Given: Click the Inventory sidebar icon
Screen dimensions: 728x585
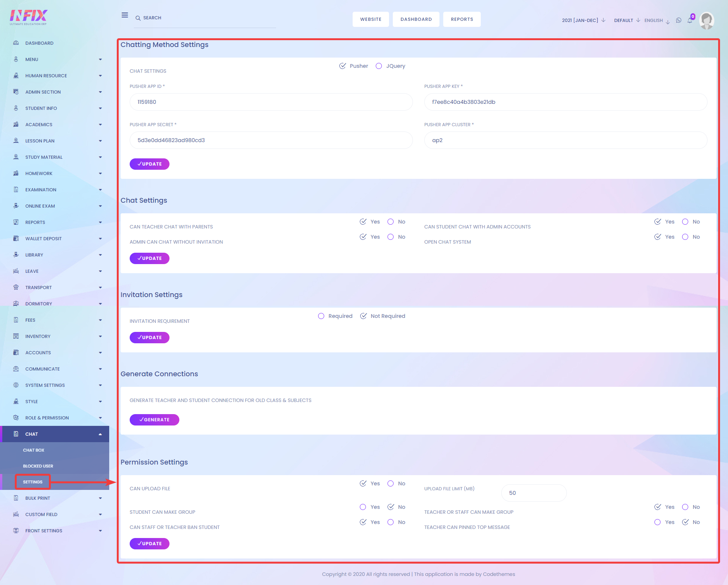Looking at the screenshot, I should (16, 336).
